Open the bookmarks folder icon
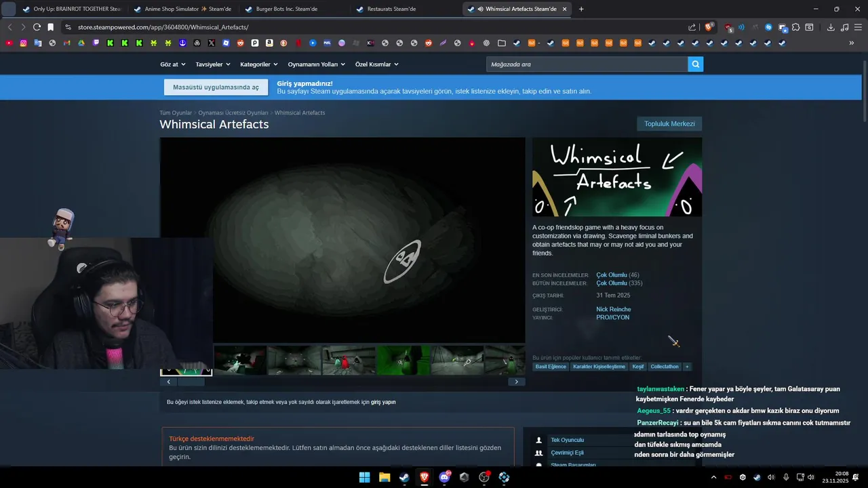868x488 pixels. (502, 43)
